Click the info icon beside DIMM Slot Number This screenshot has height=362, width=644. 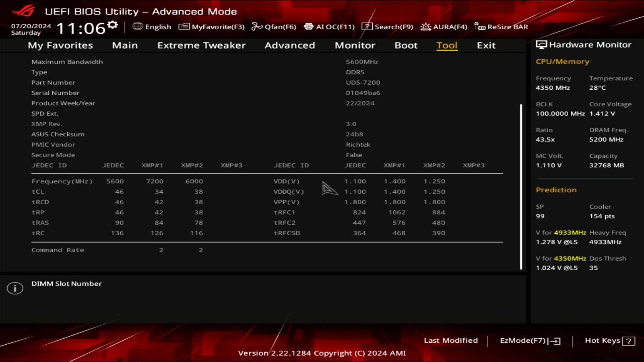click(15, 288)
